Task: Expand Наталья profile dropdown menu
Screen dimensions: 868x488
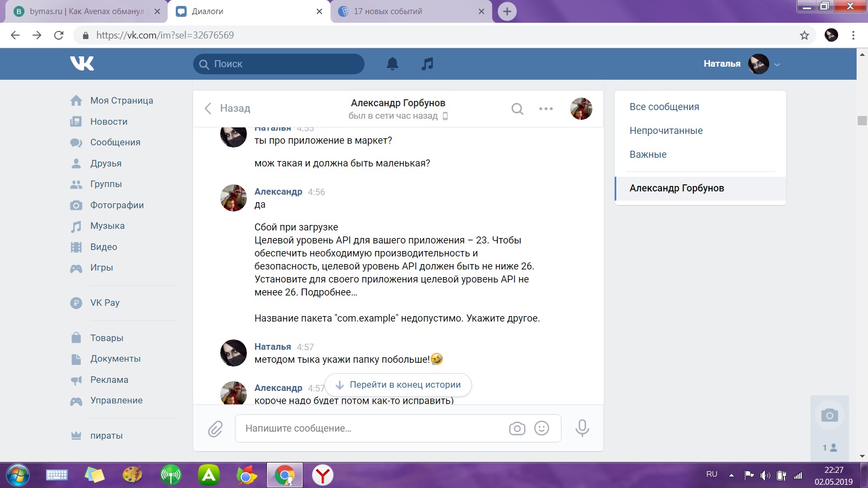Action: click(777, 64)
